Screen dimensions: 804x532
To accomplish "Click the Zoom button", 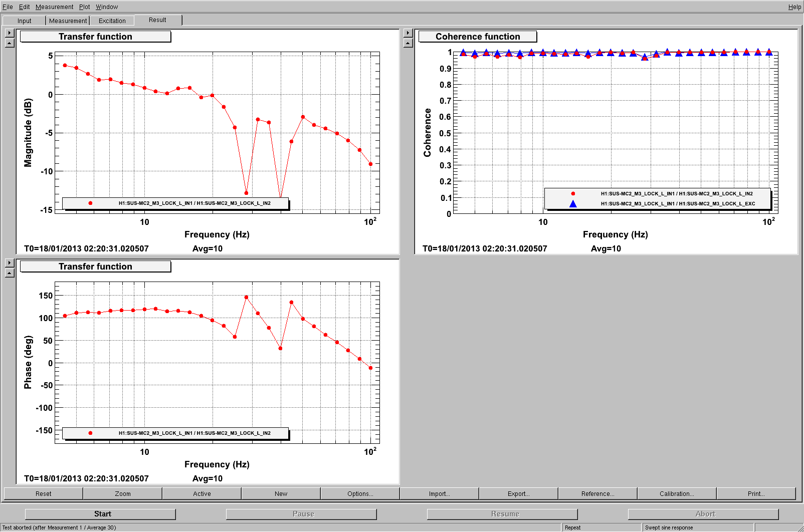I will coord(122,493).
